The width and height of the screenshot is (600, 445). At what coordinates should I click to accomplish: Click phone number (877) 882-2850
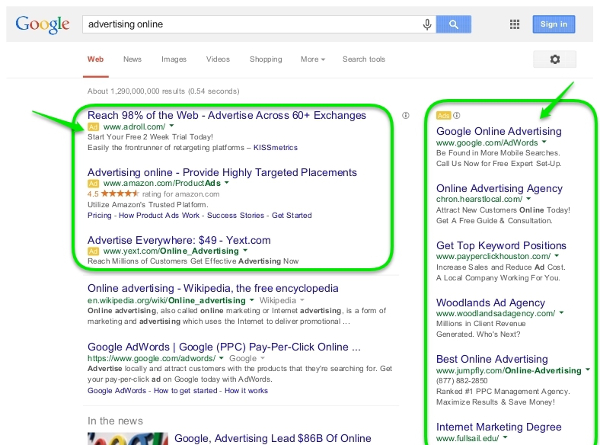click(462, 381)
